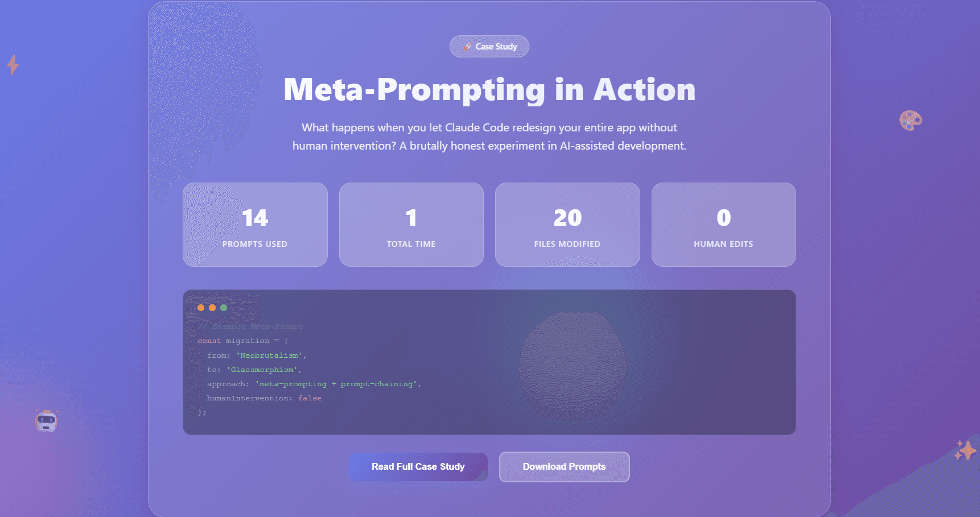
Task: Click the 'Meta-Prompting in Action' heading
Action: pos(489,90)
